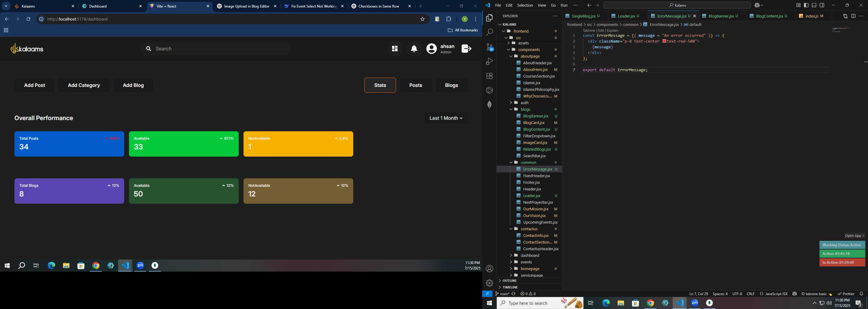Open Accounts icon in VS Code activity bar
This screenshot has width=868, height=309.
pos(489,269)
